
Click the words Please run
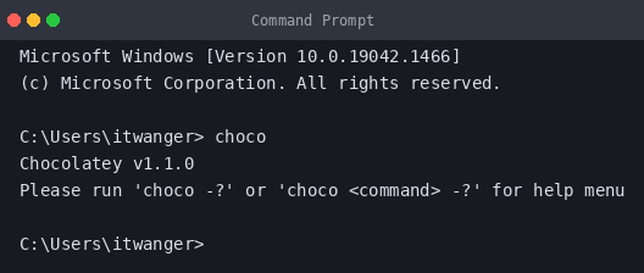coord(71,191)
